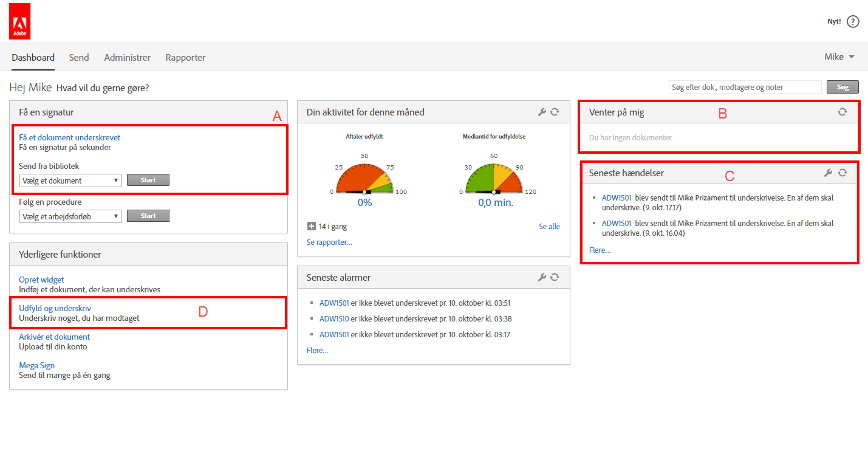Expand the 14 i gang plus icon
This screenshot has height=457, width=868.
[312, 227]
